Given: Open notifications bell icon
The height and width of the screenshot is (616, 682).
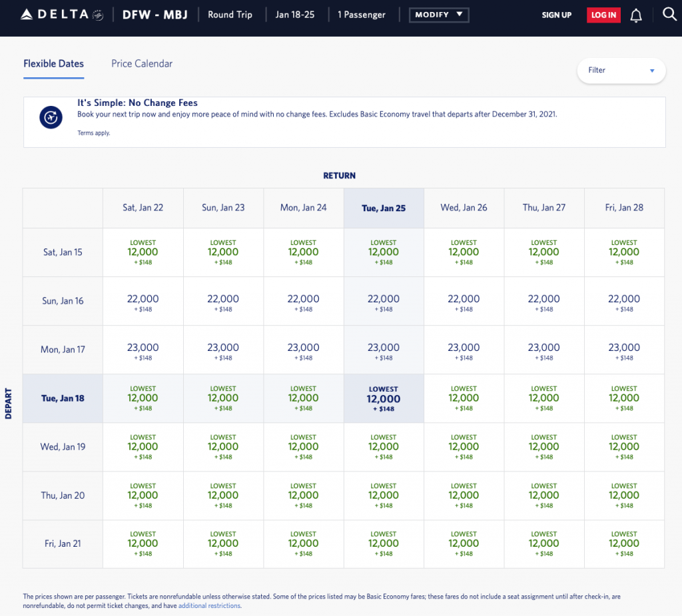Looking at the screenshot, I should (636, 15).
